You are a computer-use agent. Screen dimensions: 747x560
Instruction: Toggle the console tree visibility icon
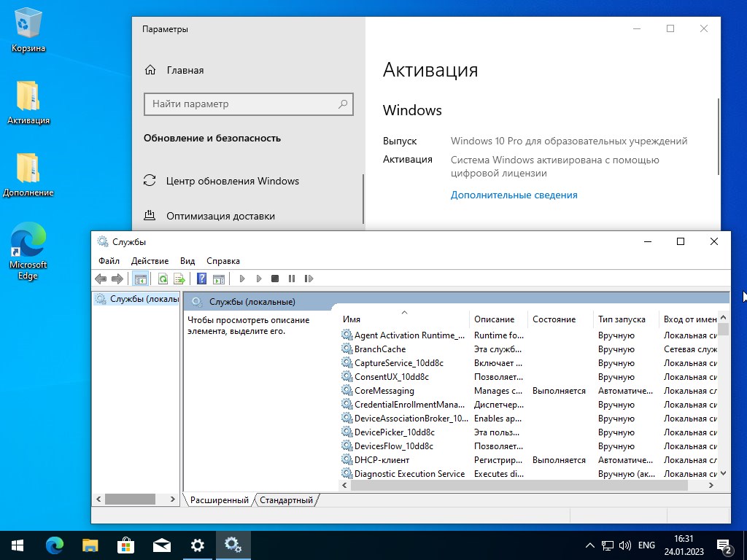coord(140,278)
